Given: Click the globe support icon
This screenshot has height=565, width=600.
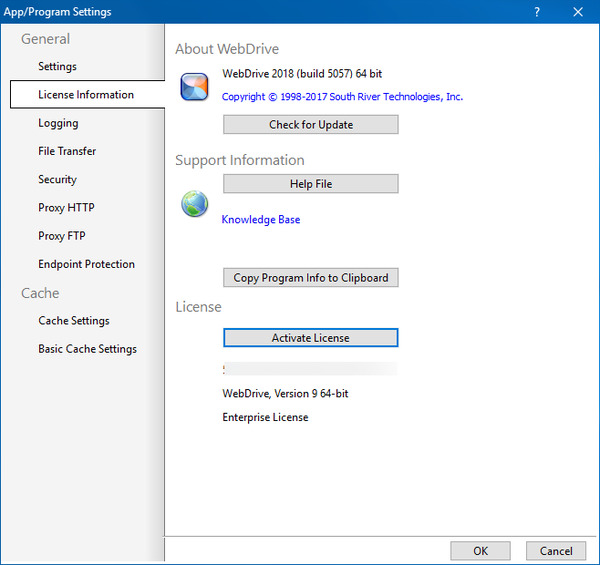Looking at the screenshot, I should (194, 204).
